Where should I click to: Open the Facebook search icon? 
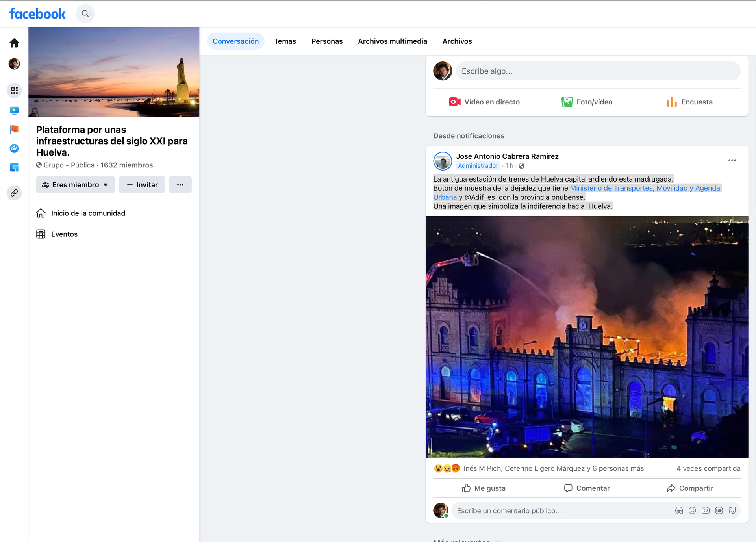point(85,14)
